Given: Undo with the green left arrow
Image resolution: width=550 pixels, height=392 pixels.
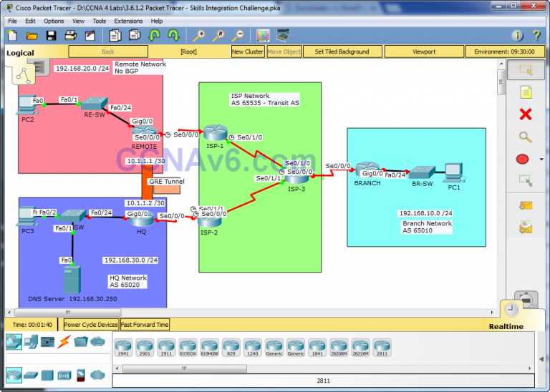Looking at the screenshot, I should tap(155, 35).
